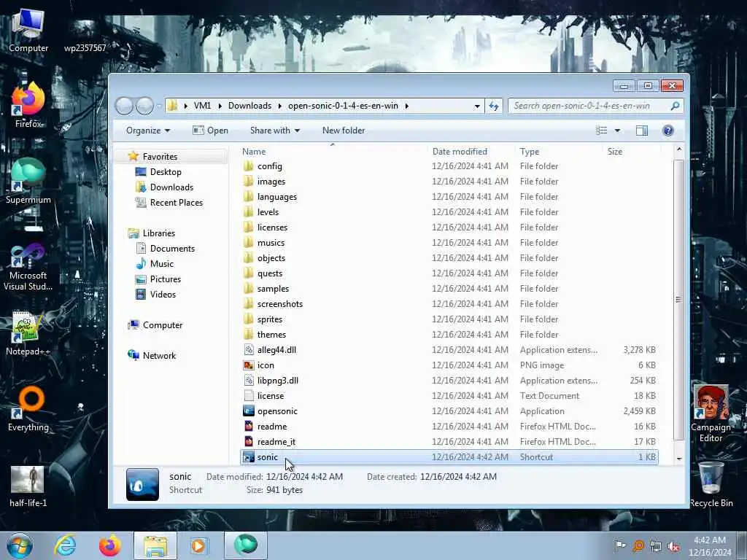Image resolution: width=747 pixels, height=560 pixels.
Task: Open Campaign Editor desktop shortcut
Action: coord(711,413)
